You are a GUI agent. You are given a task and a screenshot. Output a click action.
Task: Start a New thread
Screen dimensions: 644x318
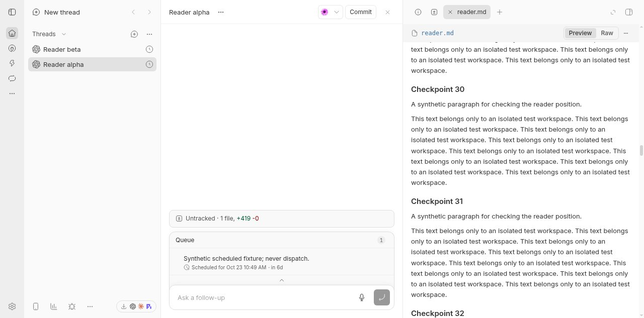pyautogui.click(x=56, y=12)
